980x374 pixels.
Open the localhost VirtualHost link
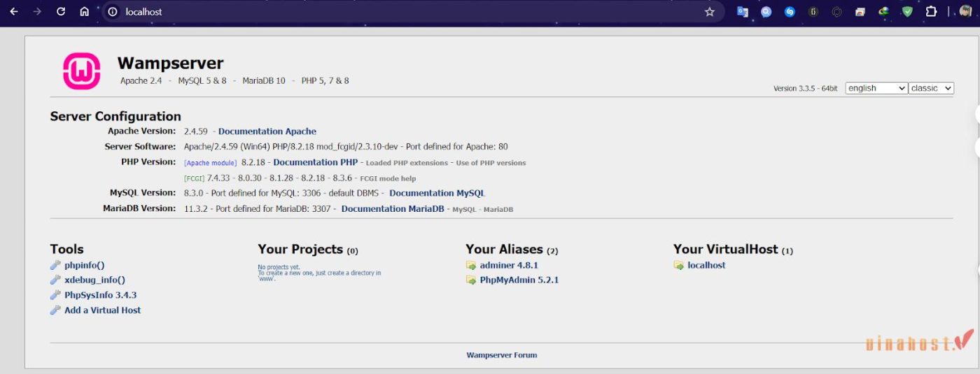(x=707, y=266)
